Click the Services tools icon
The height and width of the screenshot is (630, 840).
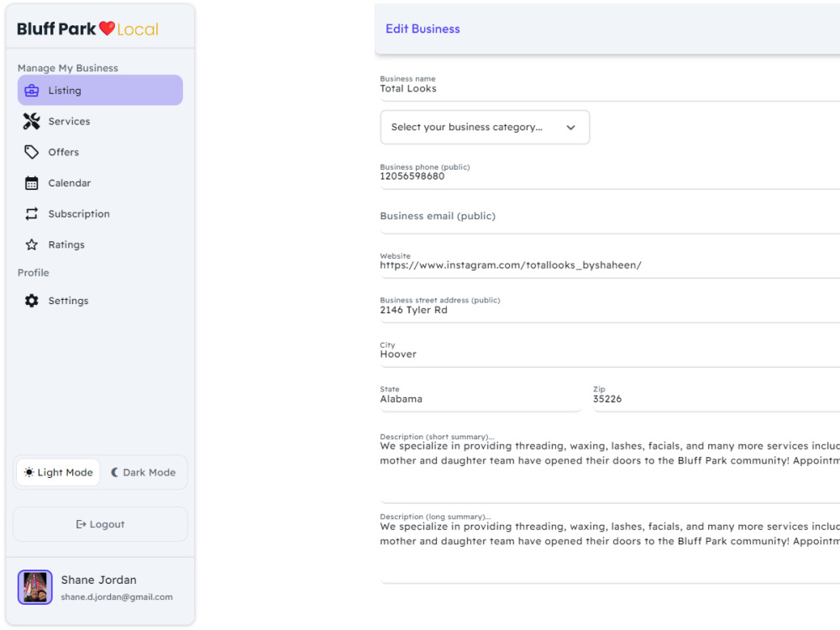tap(32, 122)
